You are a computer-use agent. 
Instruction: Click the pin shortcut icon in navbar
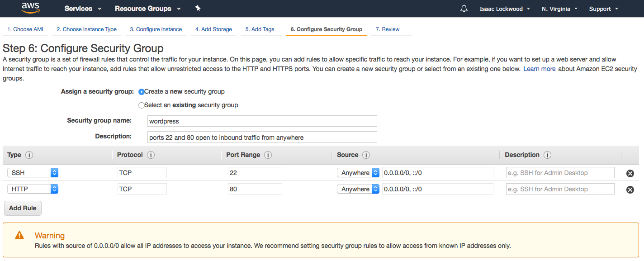pyautogui.click(x=198, y=9)
